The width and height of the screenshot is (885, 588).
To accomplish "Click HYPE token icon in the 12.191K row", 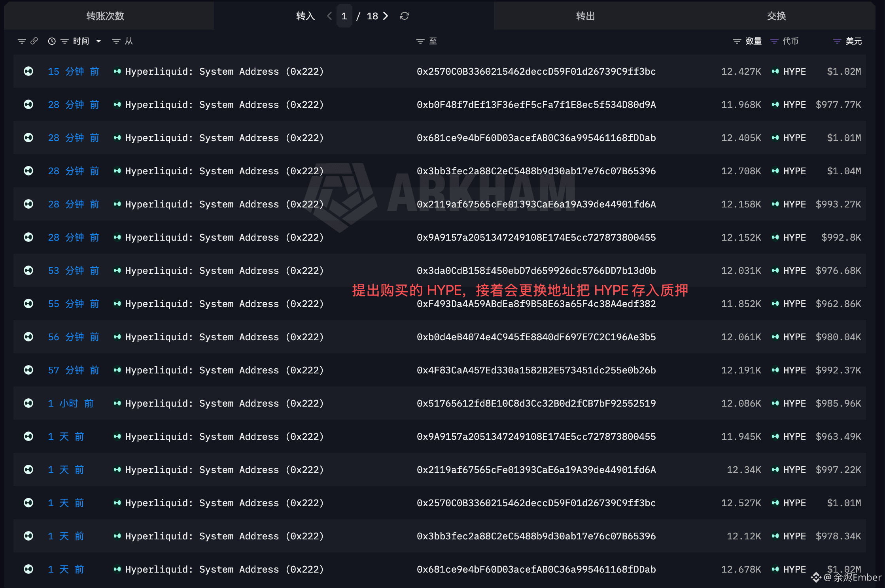I will pyautogui.click(x=775, y=370).
